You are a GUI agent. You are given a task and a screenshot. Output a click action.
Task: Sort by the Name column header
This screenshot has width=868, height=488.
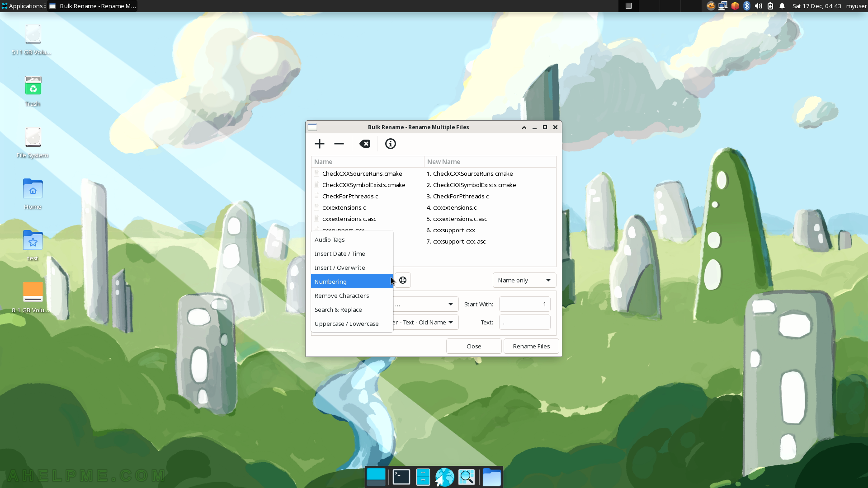[x=368, y=162]
